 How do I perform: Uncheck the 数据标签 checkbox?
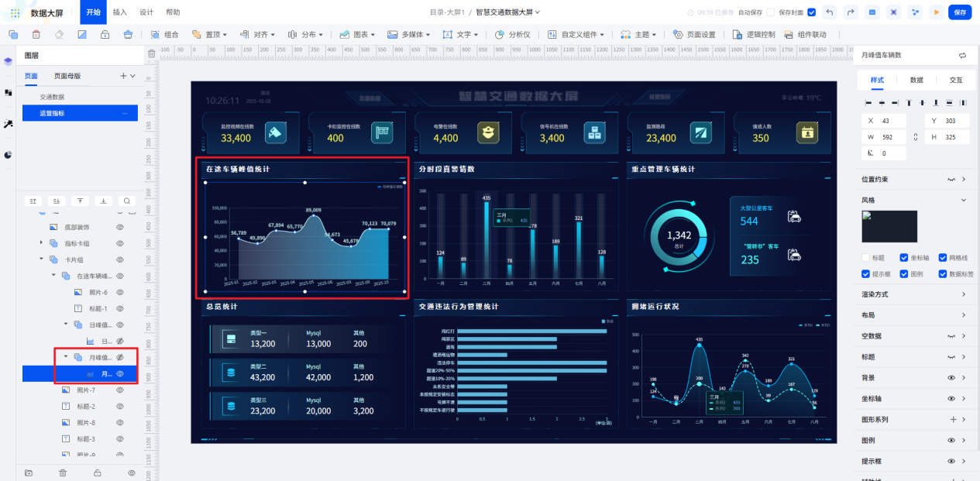point(943,273)
